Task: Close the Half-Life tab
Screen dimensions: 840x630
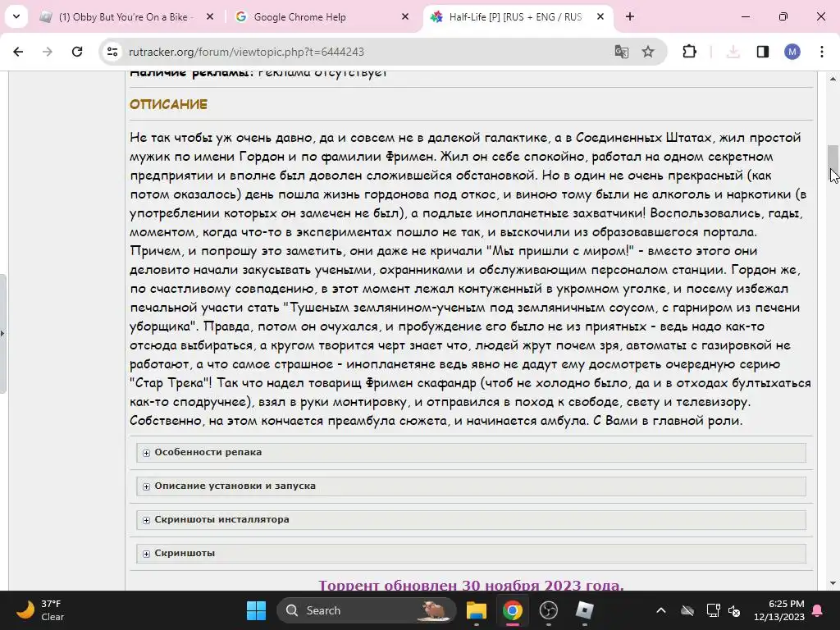Action: [x=600, y=16]
